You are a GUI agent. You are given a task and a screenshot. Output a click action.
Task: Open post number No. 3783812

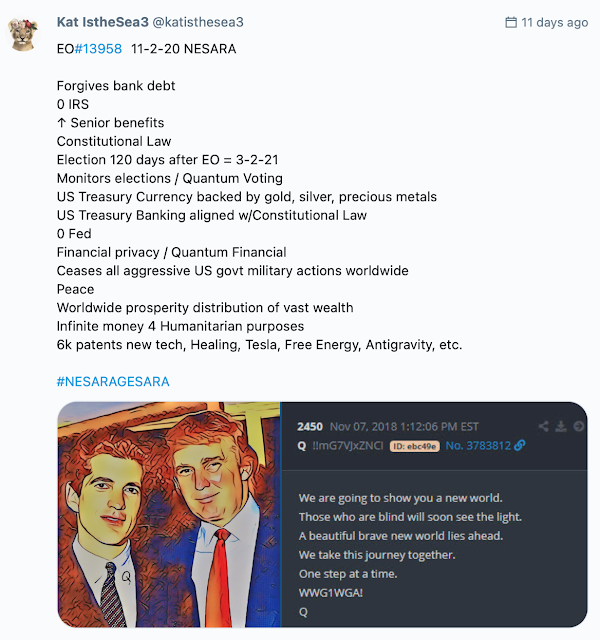click(477, 445)
